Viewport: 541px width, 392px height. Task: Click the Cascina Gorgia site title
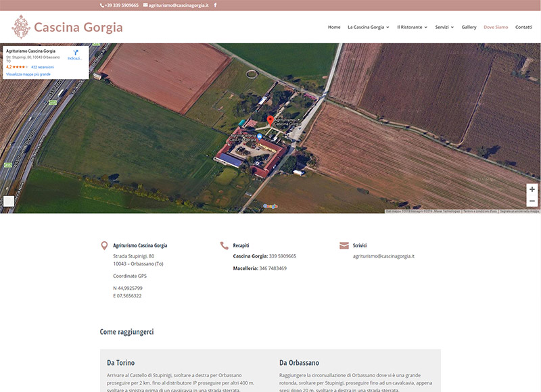tap(78, 27)
